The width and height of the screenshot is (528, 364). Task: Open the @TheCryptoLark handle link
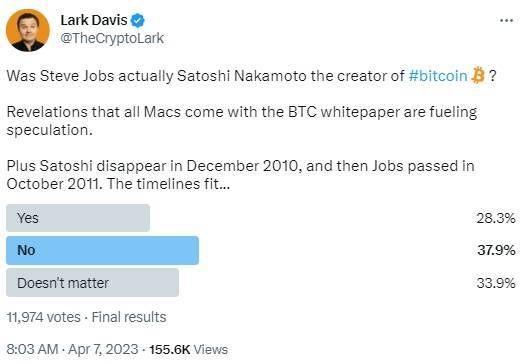coord(112,38)
